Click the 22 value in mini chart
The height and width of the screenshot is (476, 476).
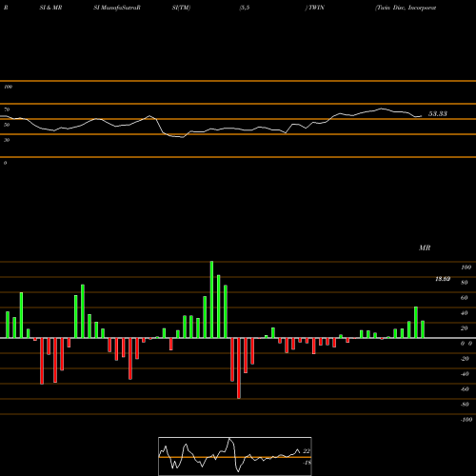(307, 451)
